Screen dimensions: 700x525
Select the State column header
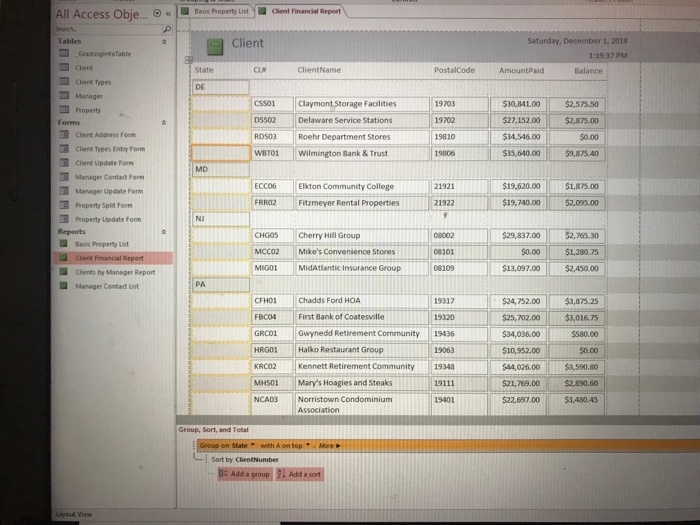204,70
